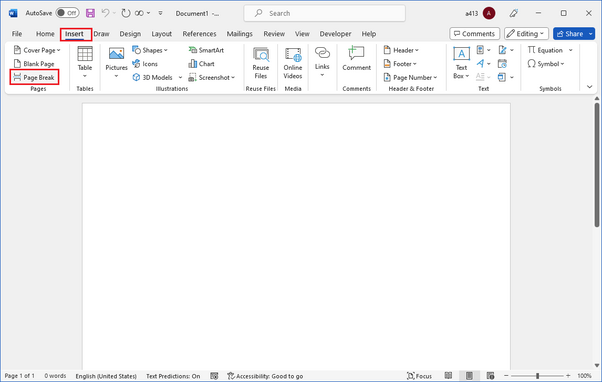Screen dimensions: 602x382
Task: Click the Save icon in title bar
Action: [90, 13]
